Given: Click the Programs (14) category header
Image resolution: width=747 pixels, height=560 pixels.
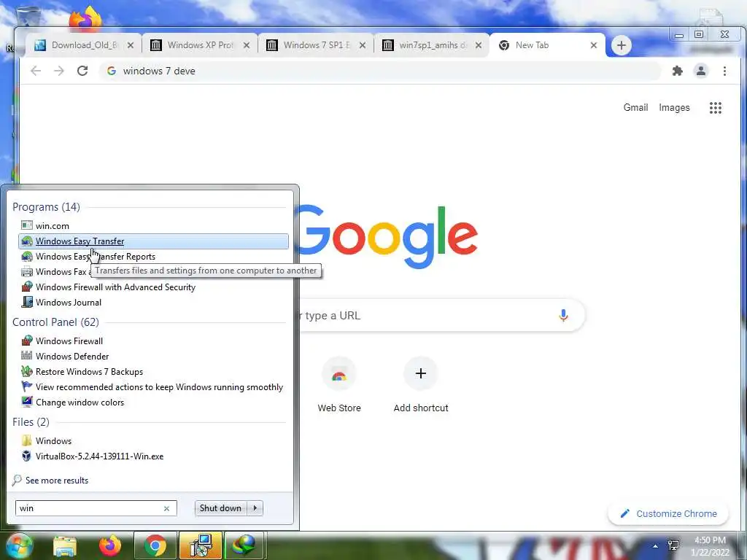Looking at the screenshot, I should pyautogui.click(x=46, y=206).
